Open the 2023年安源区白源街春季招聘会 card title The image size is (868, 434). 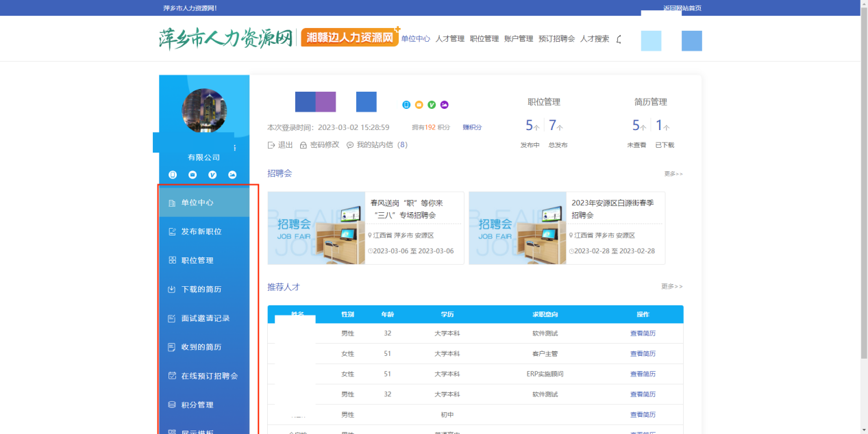pyautogui.click(x=612, y=209)
